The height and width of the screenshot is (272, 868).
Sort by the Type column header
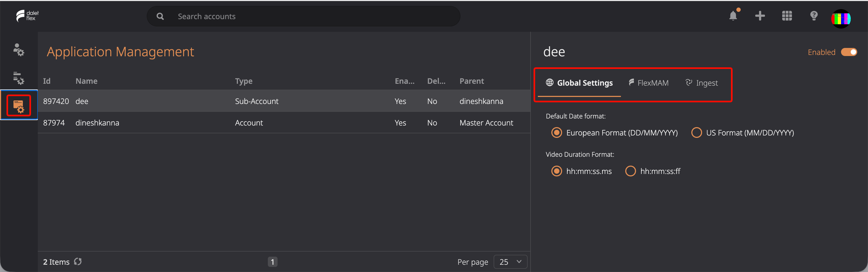tap(244, 81)
